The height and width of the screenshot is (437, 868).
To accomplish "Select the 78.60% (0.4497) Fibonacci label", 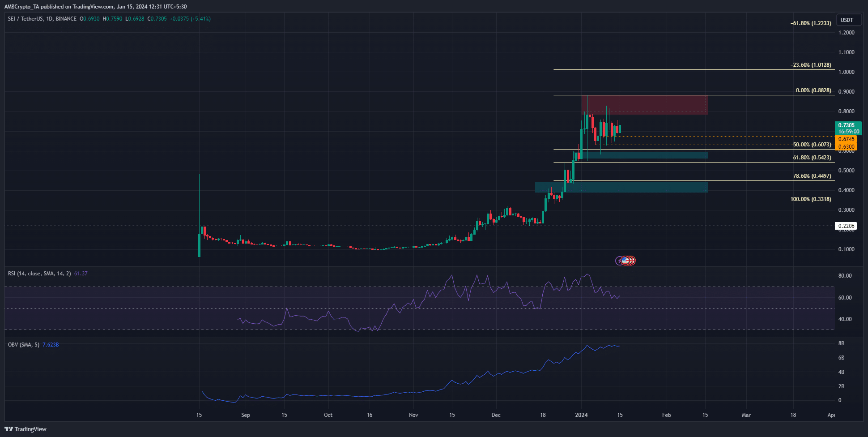I will coord(812,176).
